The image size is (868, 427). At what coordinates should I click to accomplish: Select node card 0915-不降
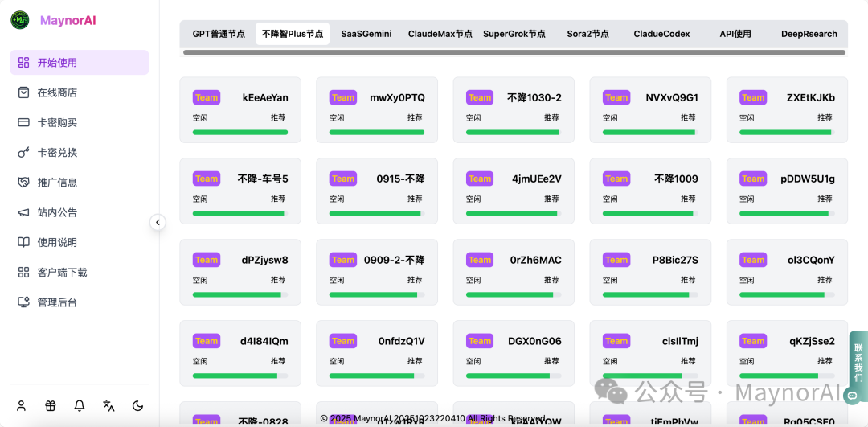377,191
